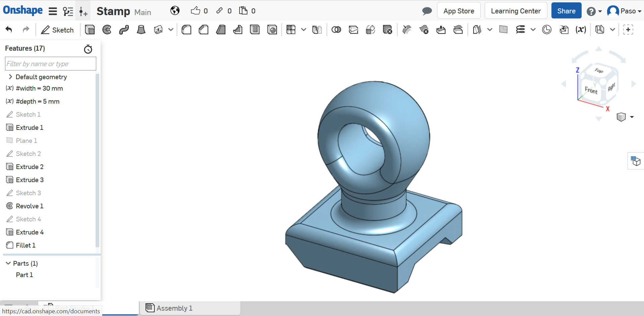The height and width of the screenshot is (316, 644).
Task: Click the Onshape logo
Action: tap(23, 10)
